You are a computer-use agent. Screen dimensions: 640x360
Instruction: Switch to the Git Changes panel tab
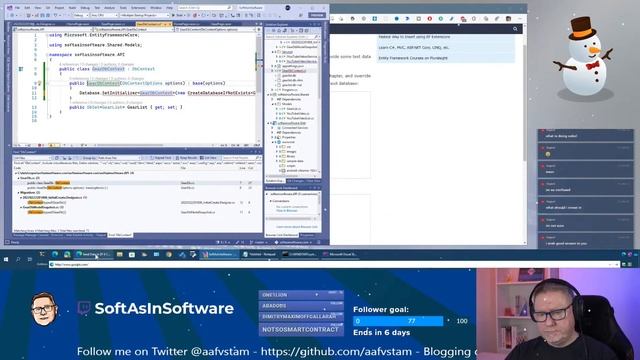pyautogui.click(x=295, y=181)
